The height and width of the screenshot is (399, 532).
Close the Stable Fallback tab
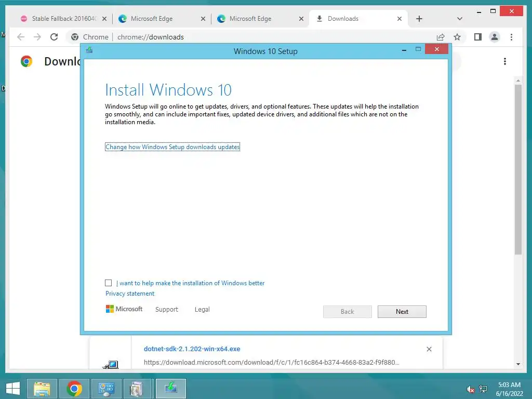coord(104,19)
